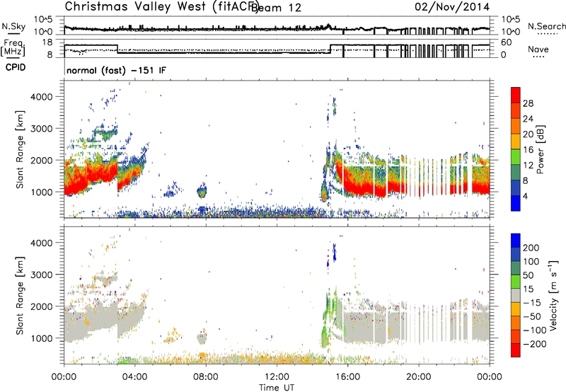Pick the yellow segment of Power colorbar
The height and width of the screenshot is (392, 566).
click(516, 142)
